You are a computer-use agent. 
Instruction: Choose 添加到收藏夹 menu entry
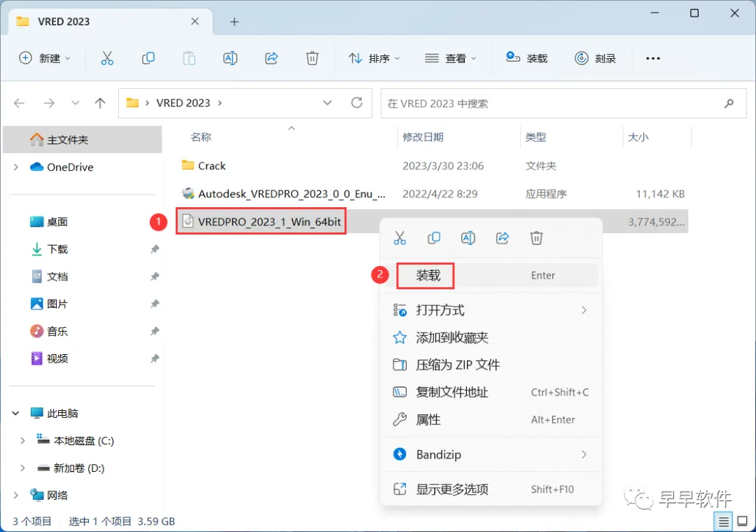491,337
